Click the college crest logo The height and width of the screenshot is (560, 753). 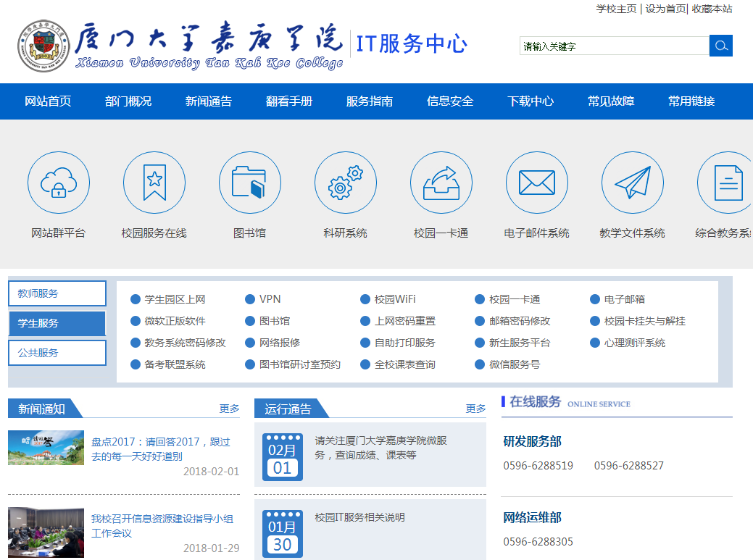click(43, 46)
